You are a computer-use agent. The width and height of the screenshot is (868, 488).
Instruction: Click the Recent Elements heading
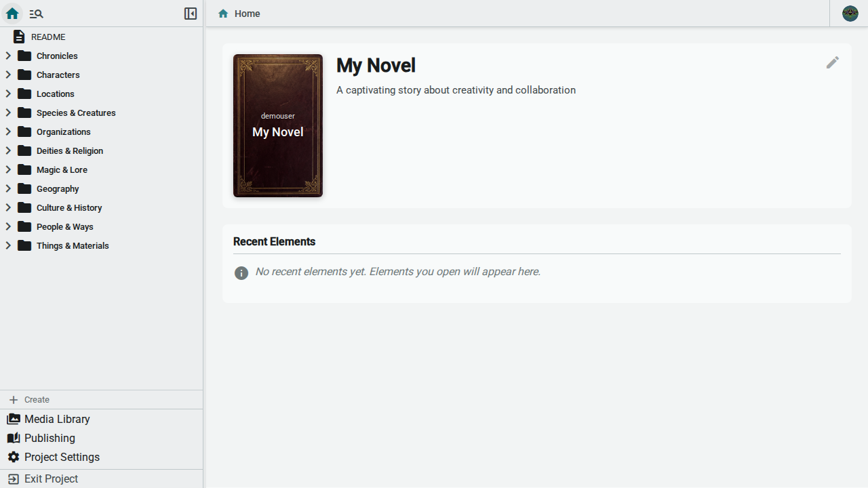tap(274, 241)
